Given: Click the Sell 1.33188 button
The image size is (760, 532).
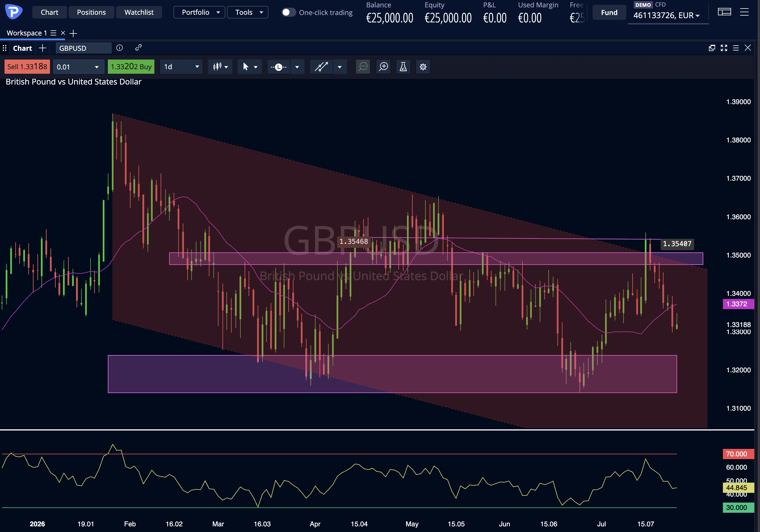Looking at the screenshot, I should (27, 67).
